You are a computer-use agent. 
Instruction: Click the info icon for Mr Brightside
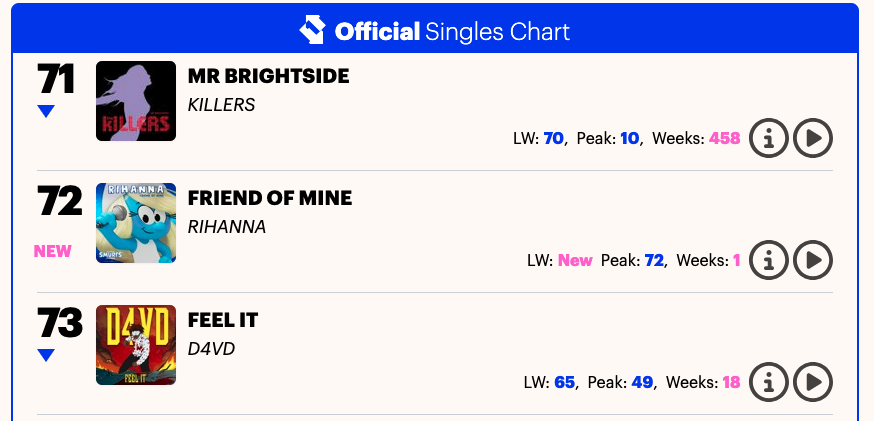(768, 138)
